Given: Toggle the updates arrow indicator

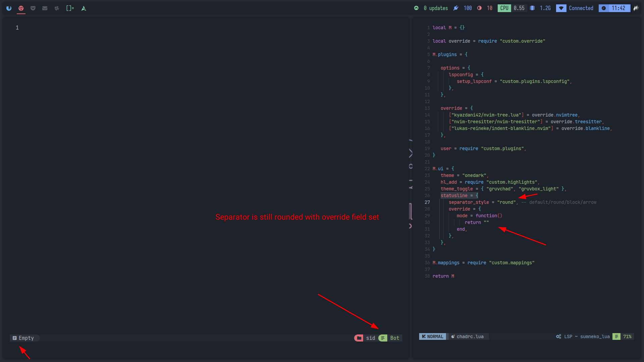Looking at the screenshot, I should point(416,8).
